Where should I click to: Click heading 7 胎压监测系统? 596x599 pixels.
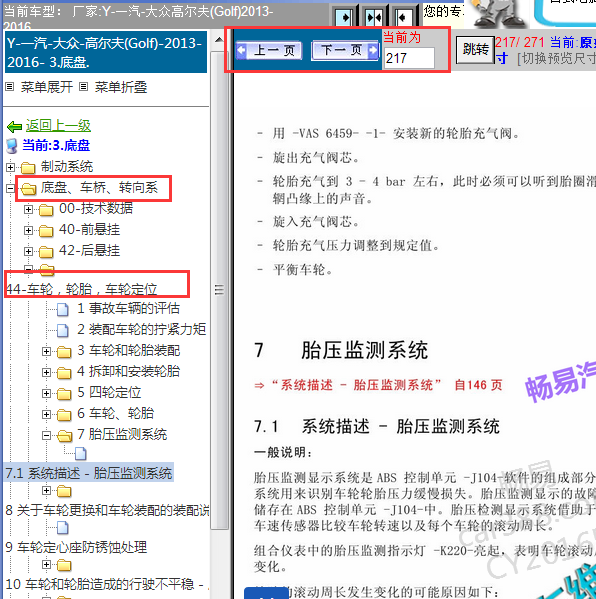341,350
